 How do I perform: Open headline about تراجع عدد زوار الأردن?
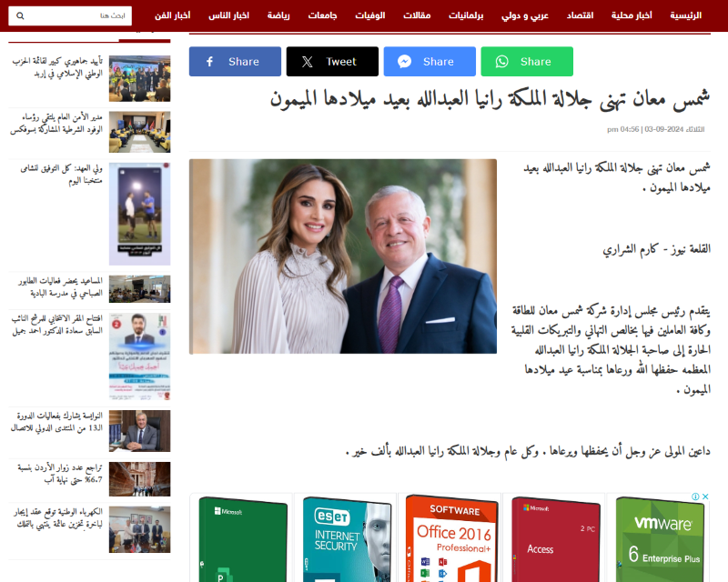point(60,474)
